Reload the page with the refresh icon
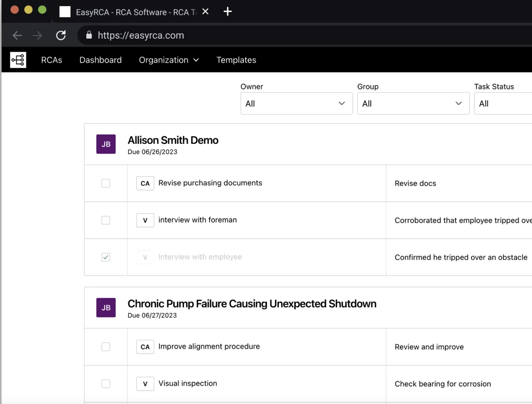532x404 pixels. 61,35
